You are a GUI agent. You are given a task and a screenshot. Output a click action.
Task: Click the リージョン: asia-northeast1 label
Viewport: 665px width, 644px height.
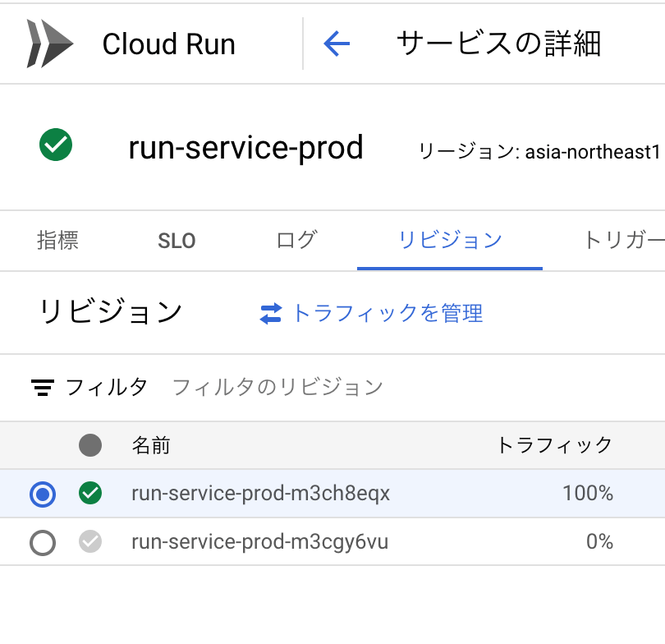click(x=539, y=152)
